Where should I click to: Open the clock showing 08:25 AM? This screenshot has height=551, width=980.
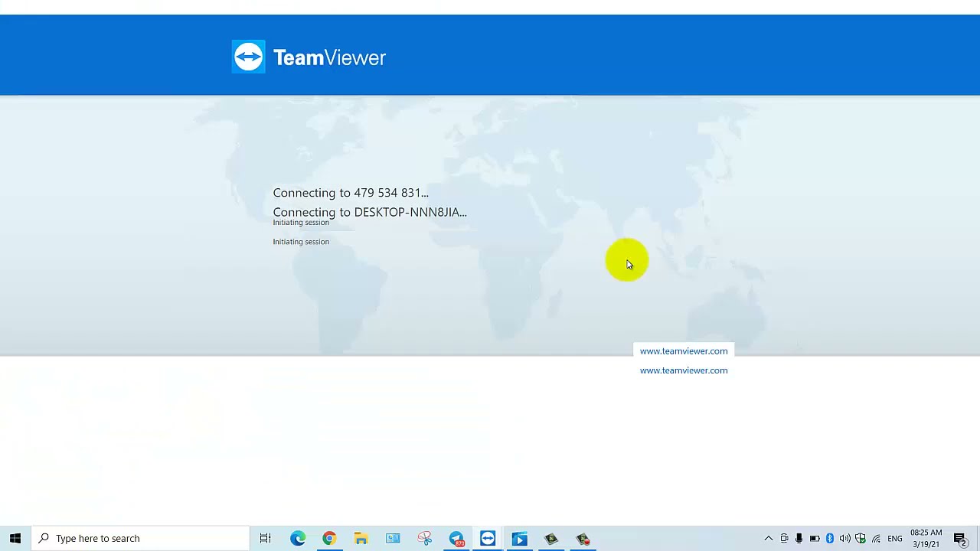coord(926,539)
